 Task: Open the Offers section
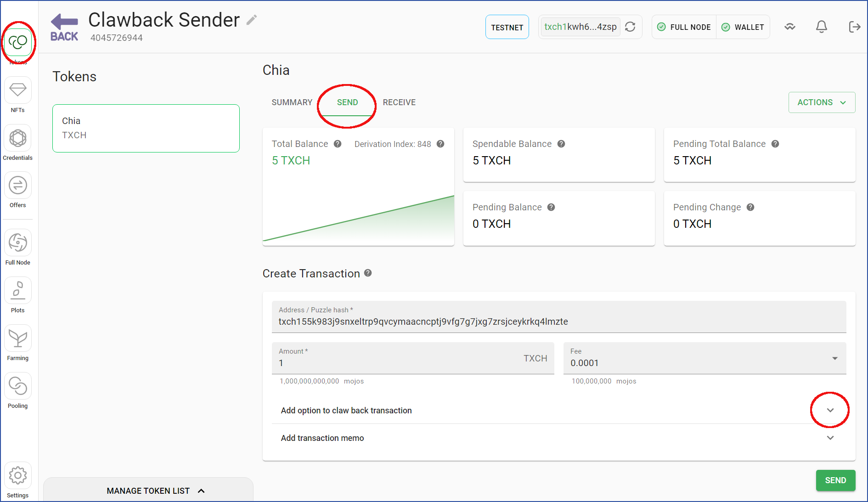click(18, 186)
